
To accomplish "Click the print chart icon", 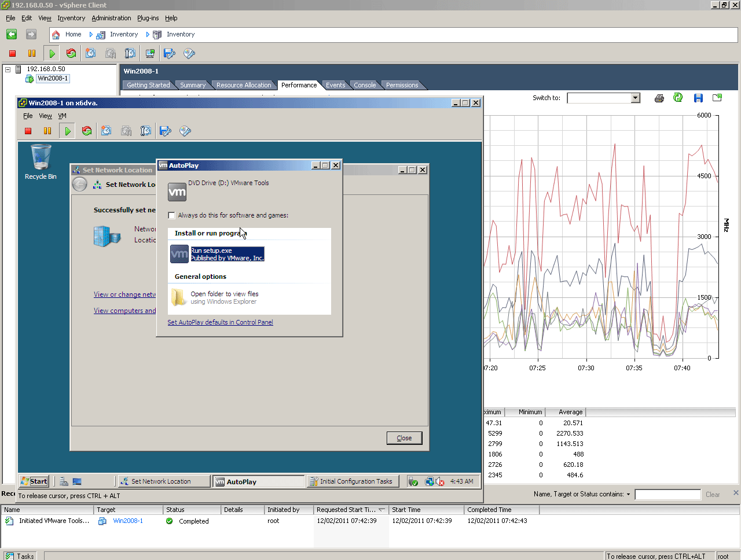I will point(659,98).
